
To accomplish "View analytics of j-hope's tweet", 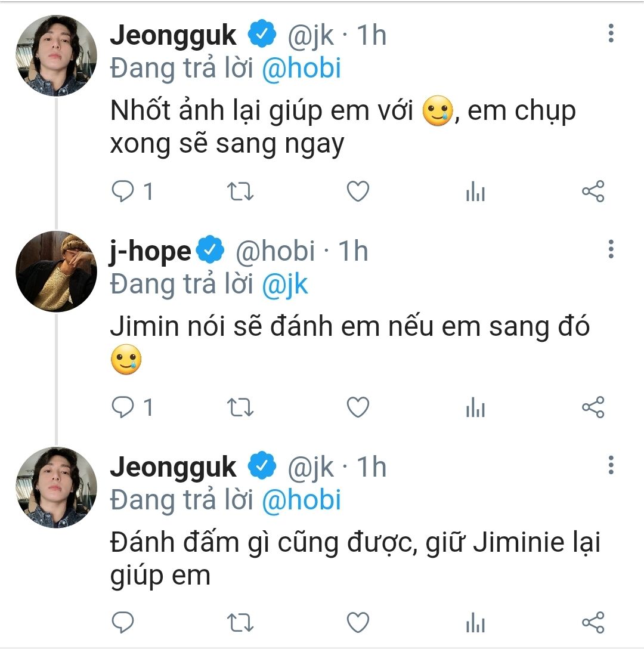I will tap(475, 407).
